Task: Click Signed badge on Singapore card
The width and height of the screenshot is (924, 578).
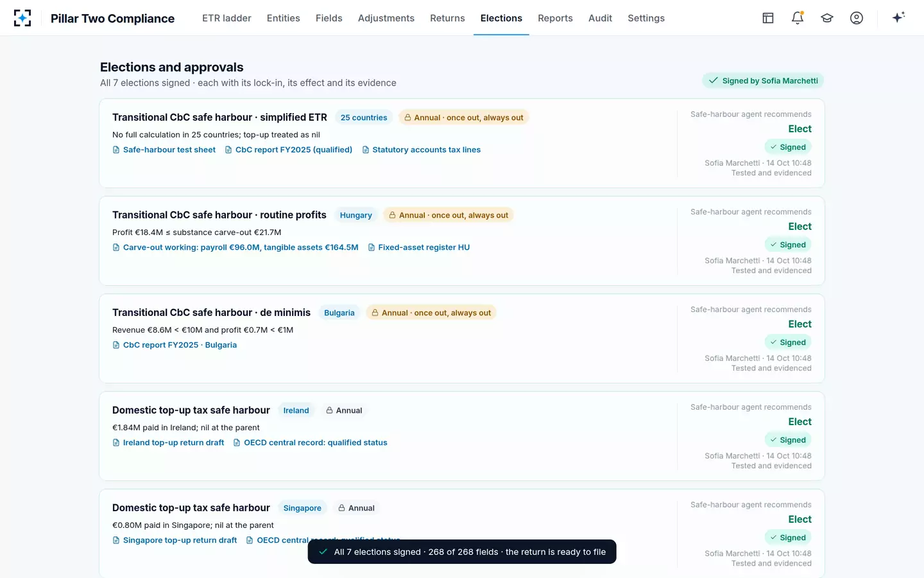Action: point(788,538)
